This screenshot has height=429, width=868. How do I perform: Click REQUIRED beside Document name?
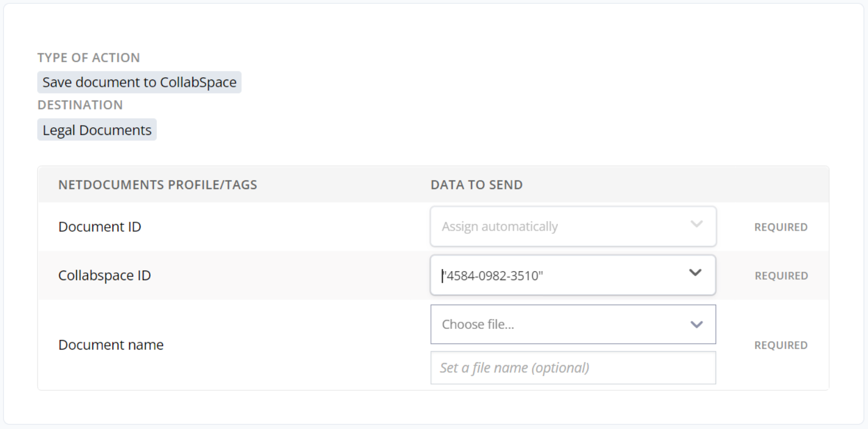(781, 345)
